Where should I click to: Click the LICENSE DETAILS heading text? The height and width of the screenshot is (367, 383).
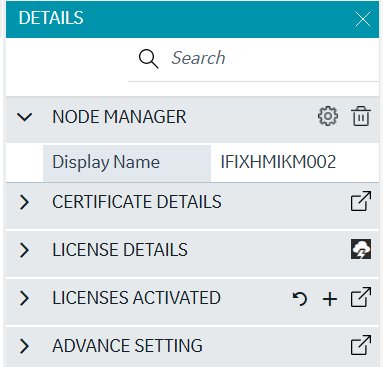click(120, 250)
